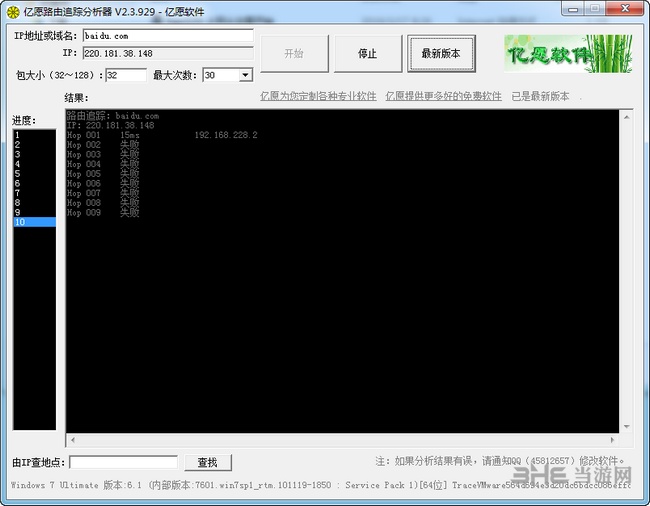Close the 亿愿路由追踪分析器 window

click(625, 9)
